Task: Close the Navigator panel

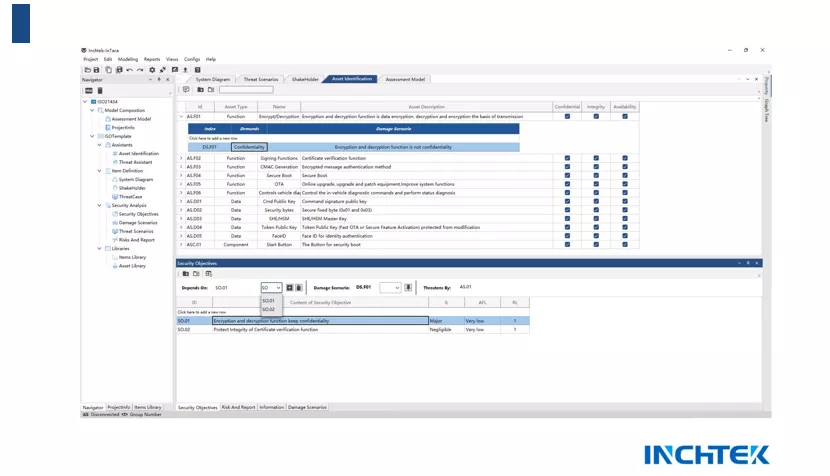Action: tap(168, 79)
